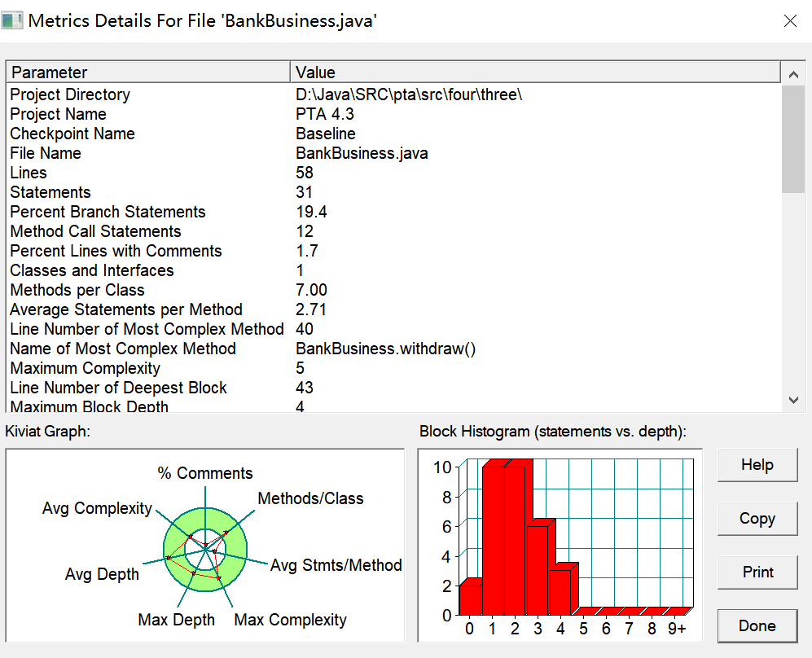812x658 pixels.
Task: Click the Methods/Class axis label
Action: tap(311, 498)
